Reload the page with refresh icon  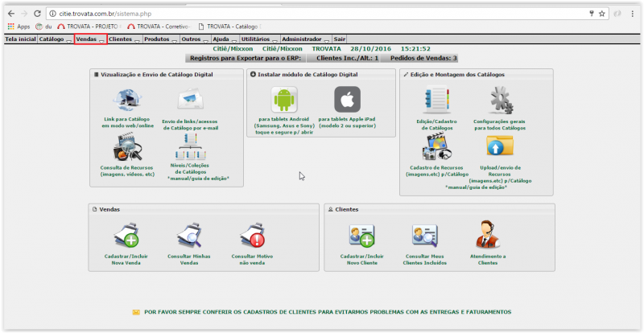click(x=37, y=14)
